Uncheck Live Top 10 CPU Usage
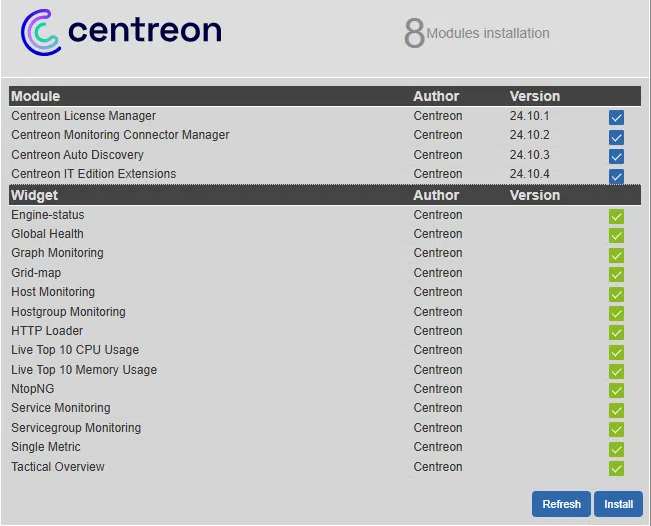The image size is (651, 526). click(x=616, y=352)
